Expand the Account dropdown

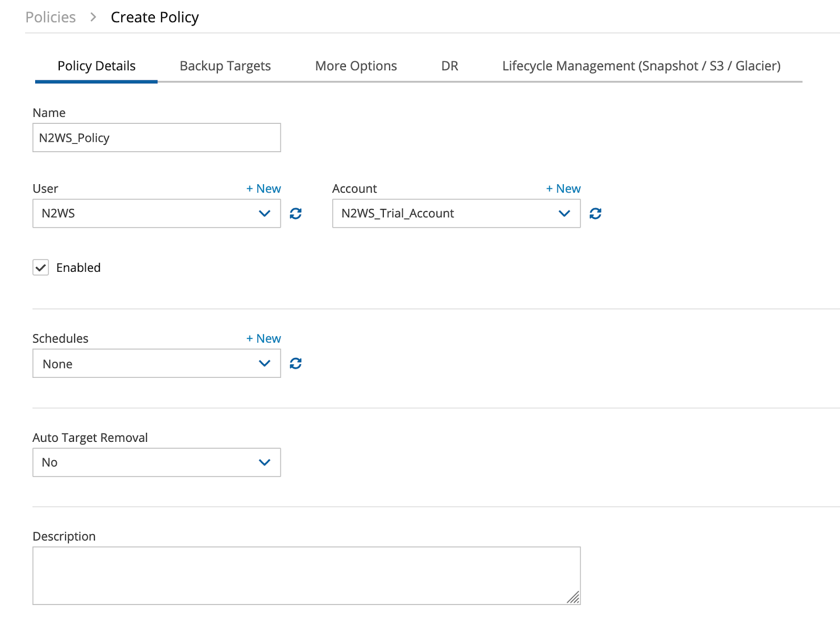click(456, 214)
